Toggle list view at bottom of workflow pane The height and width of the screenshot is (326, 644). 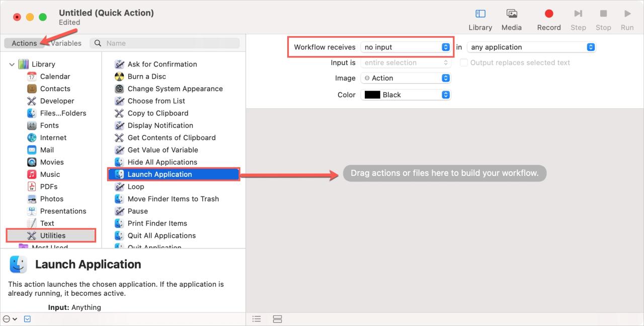click(x=257, y=318)
